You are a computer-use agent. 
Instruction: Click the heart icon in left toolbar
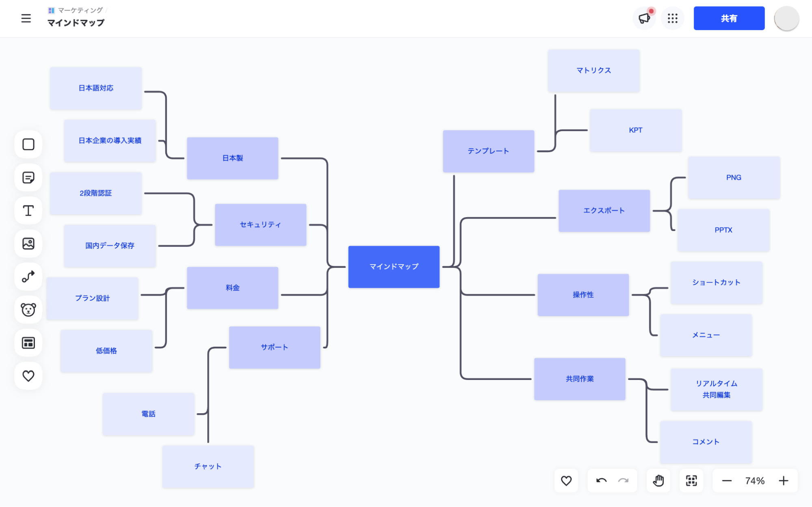(x=28, y=376)
